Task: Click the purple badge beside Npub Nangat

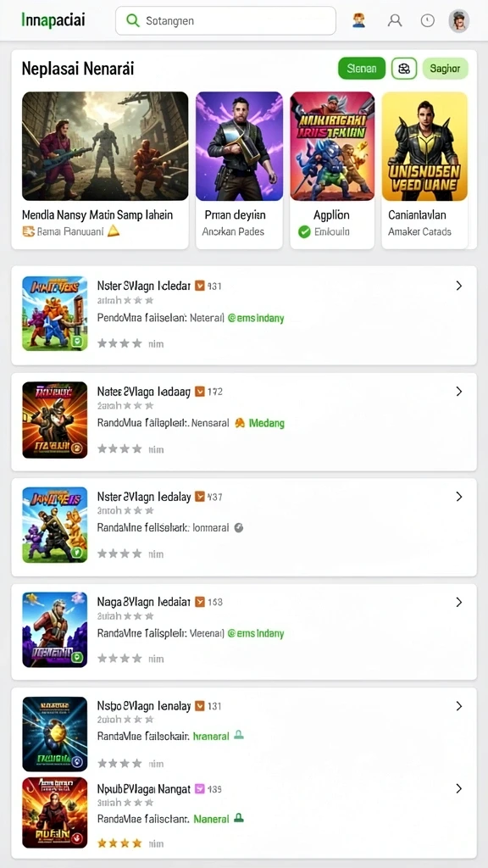Action: tap(200, 789)
